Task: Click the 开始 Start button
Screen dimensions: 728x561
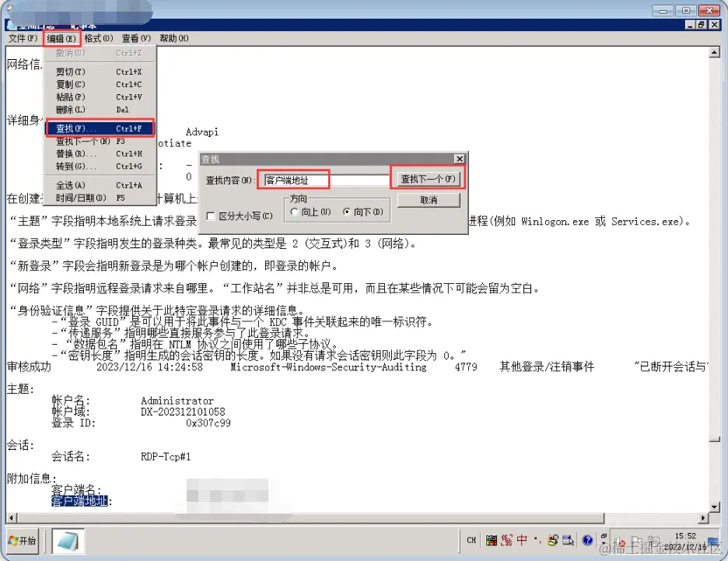Action: 23,541
